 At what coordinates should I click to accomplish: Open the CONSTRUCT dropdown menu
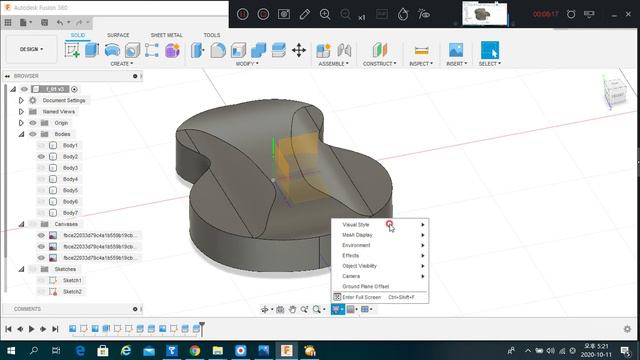(x=379, y=64)
